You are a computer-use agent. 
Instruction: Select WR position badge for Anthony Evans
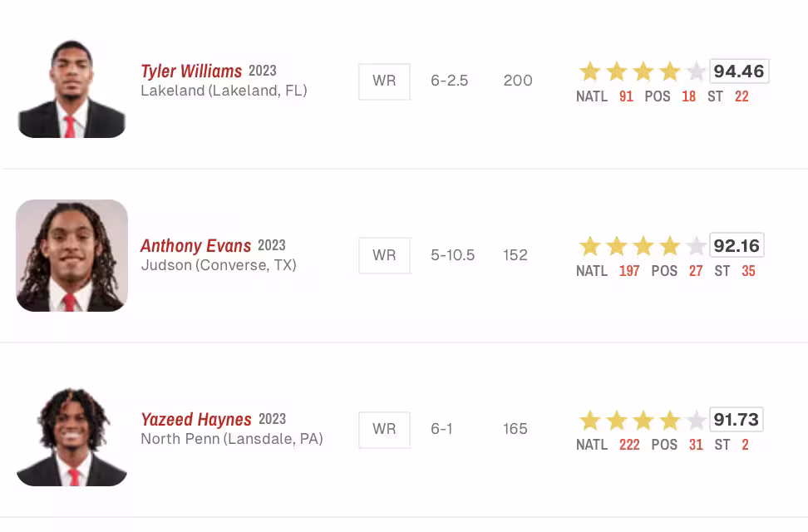[x=384, y=255]
